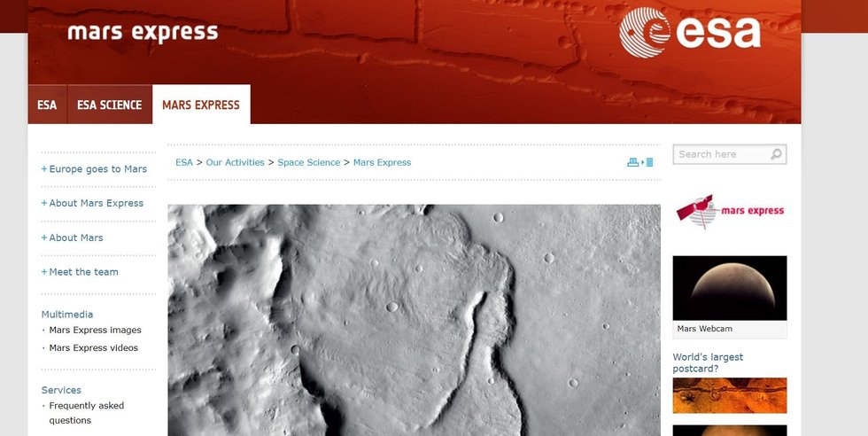Expand Meet the team section
This screenshot has width=868, height=436.
80,272
